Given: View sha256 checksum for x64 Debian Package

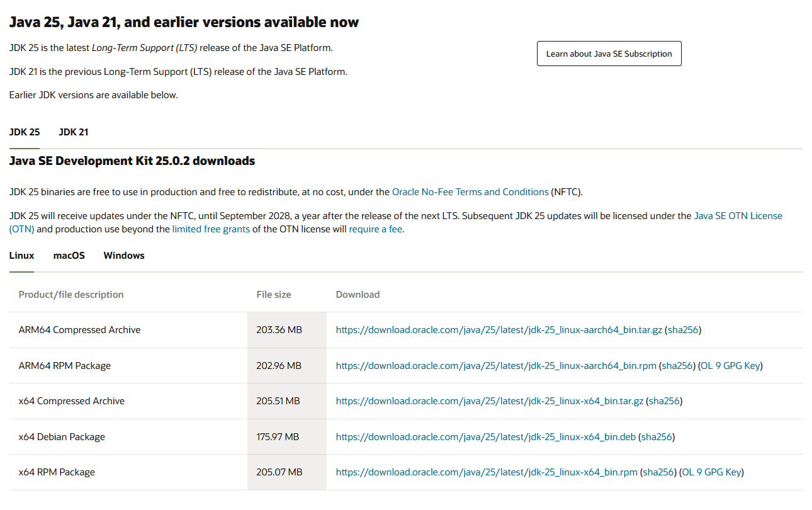Looking at the screenshot, I should coord(657,437).
